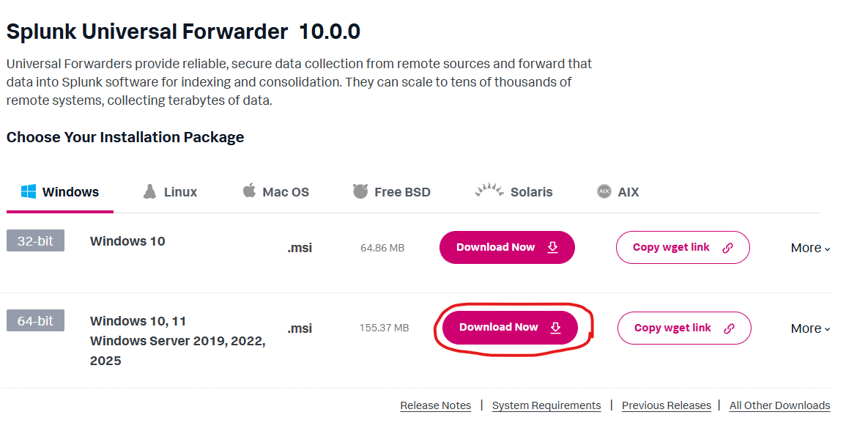This screenshot has width=868, height=434.
Task: Click download arrow icon for 64-bit package
Action: click(556, 328)
